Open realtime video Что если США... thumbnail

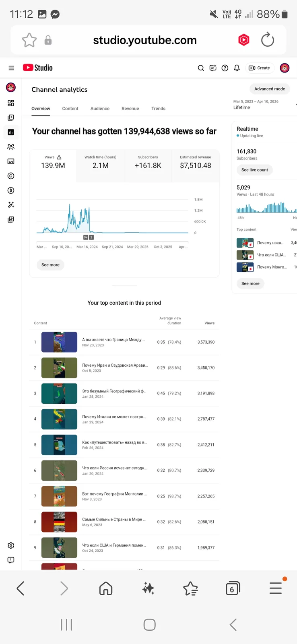[x=245, y=255]
